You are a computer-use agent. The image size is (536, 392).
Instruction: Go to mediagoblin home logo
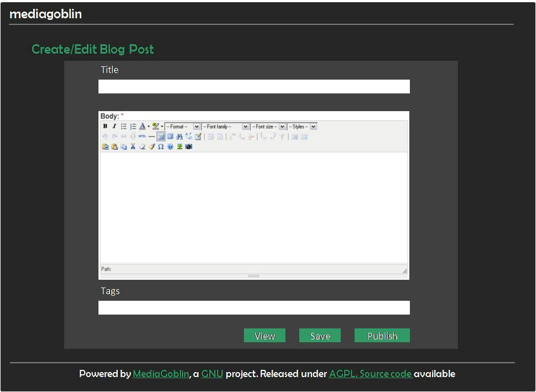pyautogui.click(x=45, y=14)
